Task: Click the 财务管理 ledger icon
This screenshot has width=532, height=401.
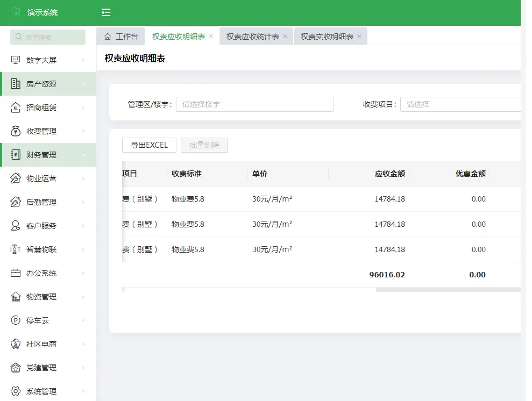Action: click(x=16, y=155)
